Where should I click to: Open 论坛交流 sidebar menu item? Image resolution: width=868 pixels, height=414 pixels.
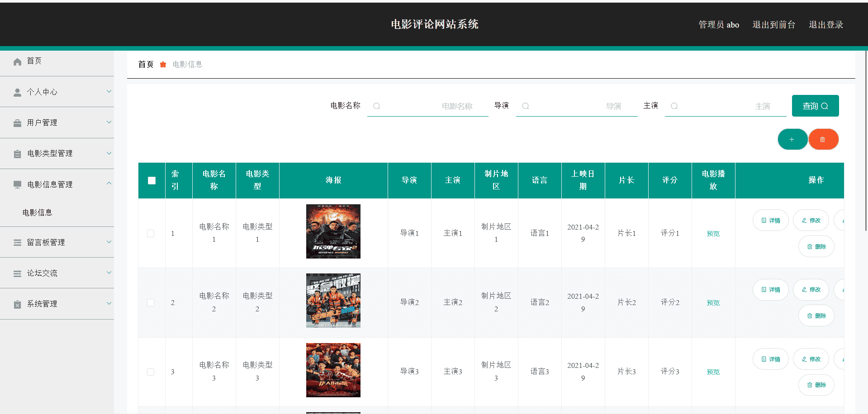pyautogui.click(x=57, y=273)
